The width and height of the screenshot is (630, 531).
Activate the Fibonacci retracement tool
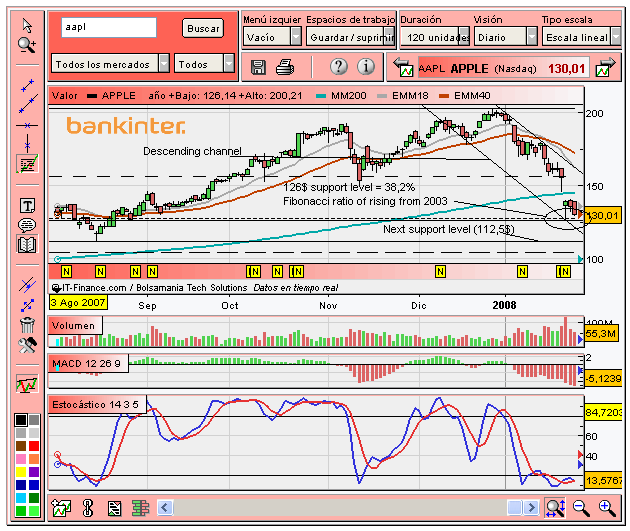27,164
